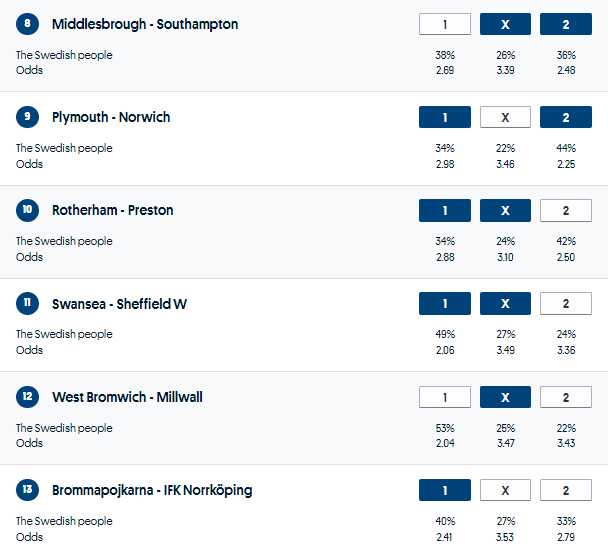Deselect home win for Plymouth - Norwich
The height and width of the screenshot is (557, 608).
coord(445,117)
